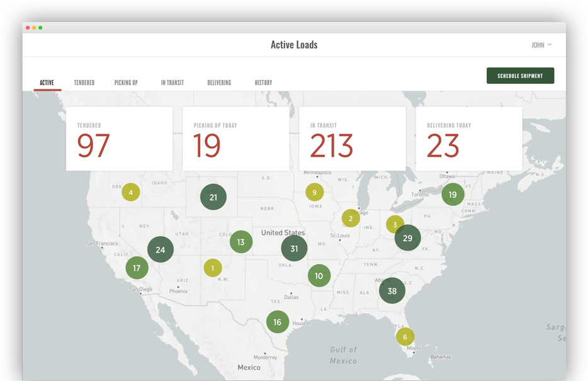Select the Picking Up tab

[126, 82]
